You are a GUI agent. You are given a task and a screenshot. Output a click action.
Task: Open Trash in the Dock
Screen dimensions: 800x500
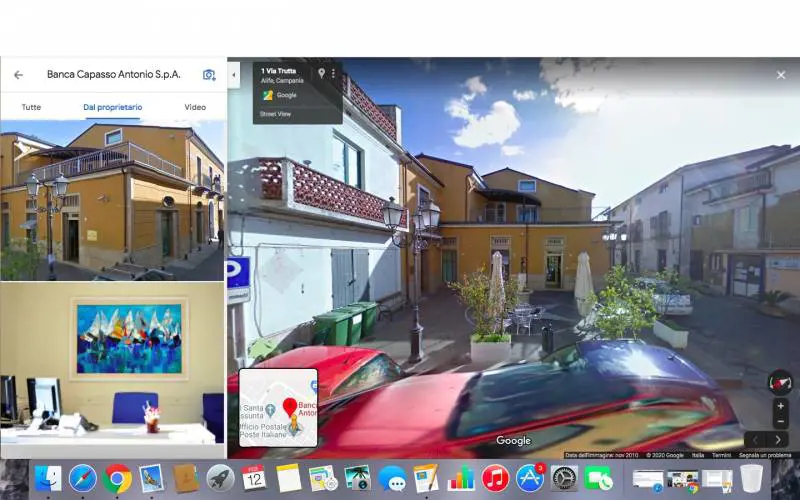point(752,479)
